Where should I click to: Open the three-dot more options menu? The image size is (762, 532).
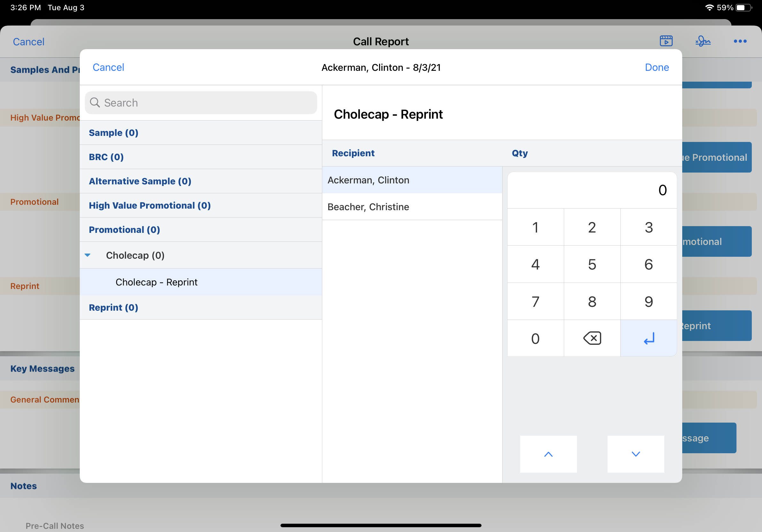click(740, 41)
